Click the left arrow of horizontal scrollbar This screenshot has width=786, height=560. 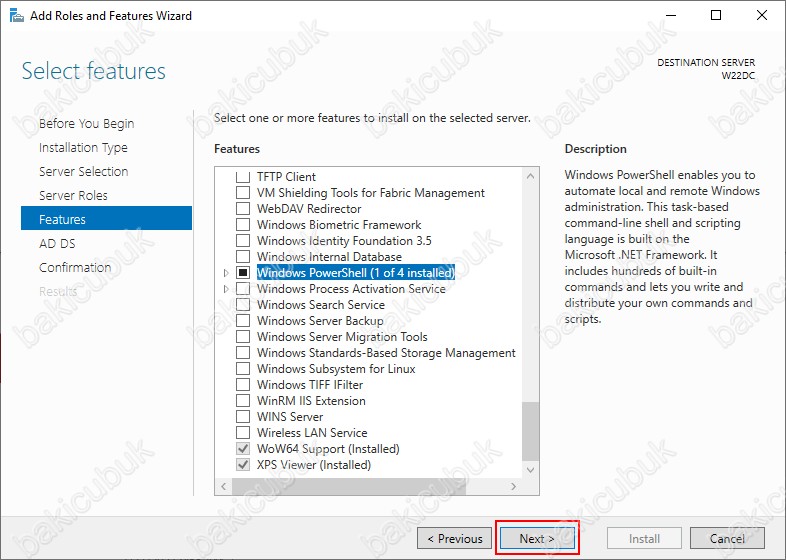pyautogui.click(x=224, y=486)
